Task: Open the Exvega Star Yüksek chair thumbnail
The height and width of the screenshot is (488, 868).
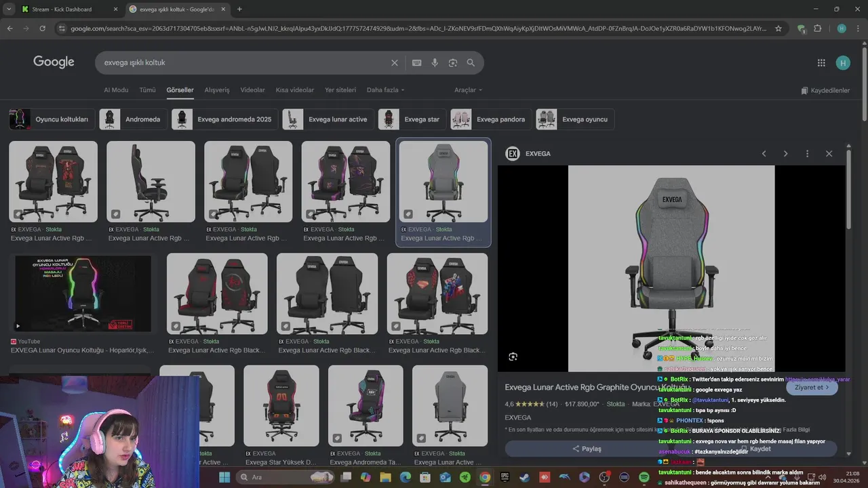Action: click(x=281, y=406)
